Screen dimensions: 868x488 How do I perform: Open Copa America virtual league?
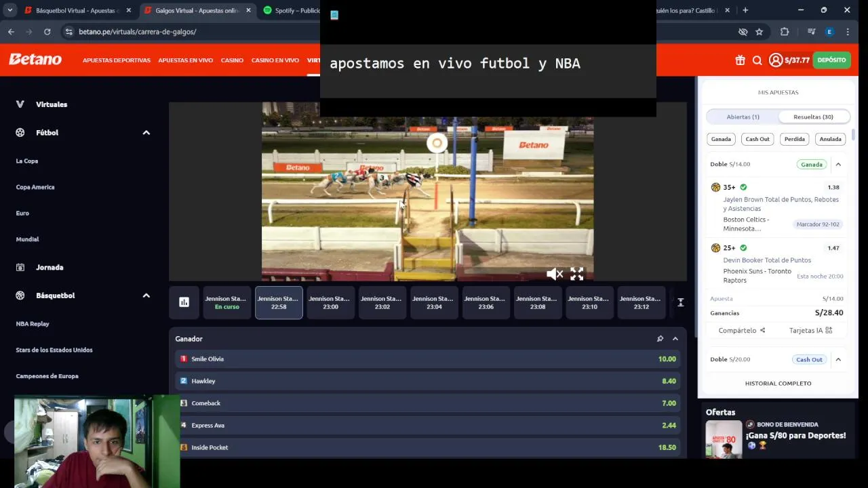[35, 187]
